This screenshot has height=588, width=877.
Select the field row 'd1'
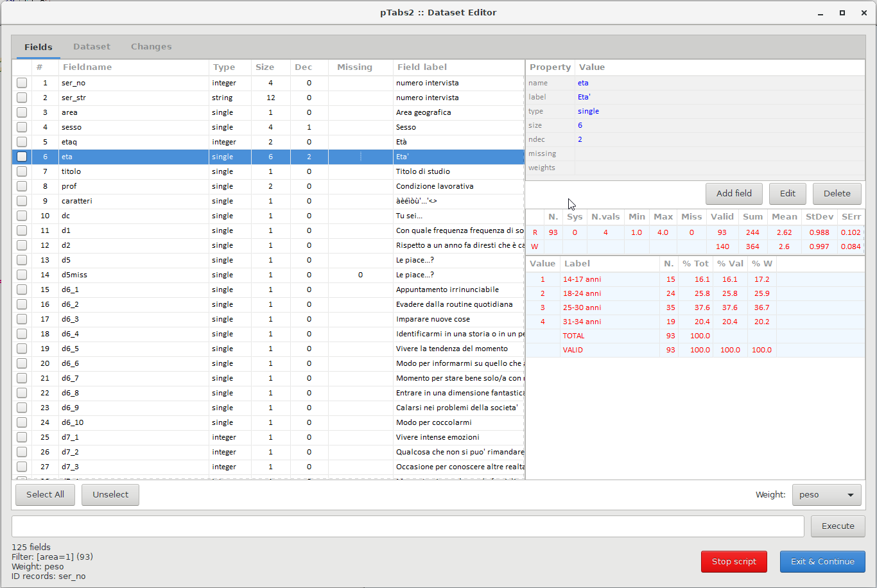268,230
